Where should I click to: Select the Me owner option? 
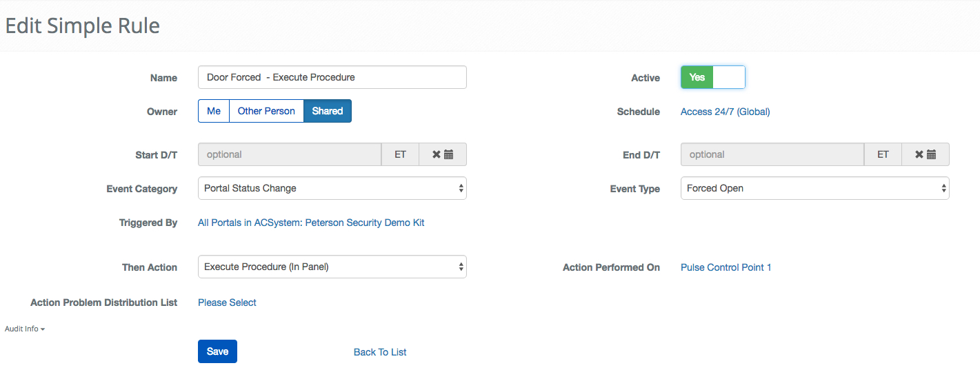point(214,111)
